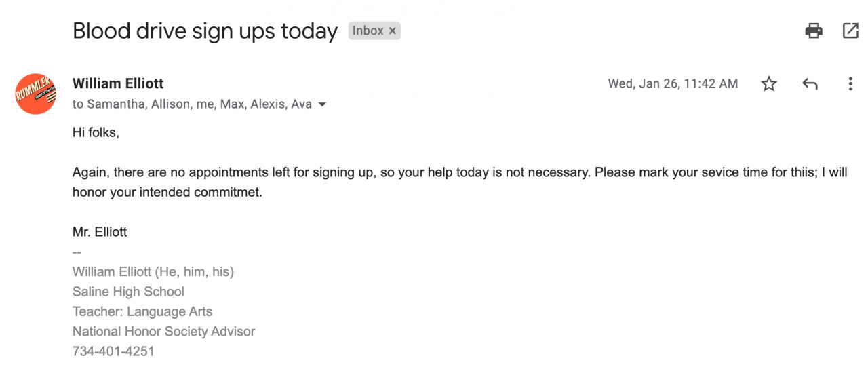Viewport: 868px width, 388px height.
Task: Click the Teacher: Language Arts line
Action: tap(142, 311)
